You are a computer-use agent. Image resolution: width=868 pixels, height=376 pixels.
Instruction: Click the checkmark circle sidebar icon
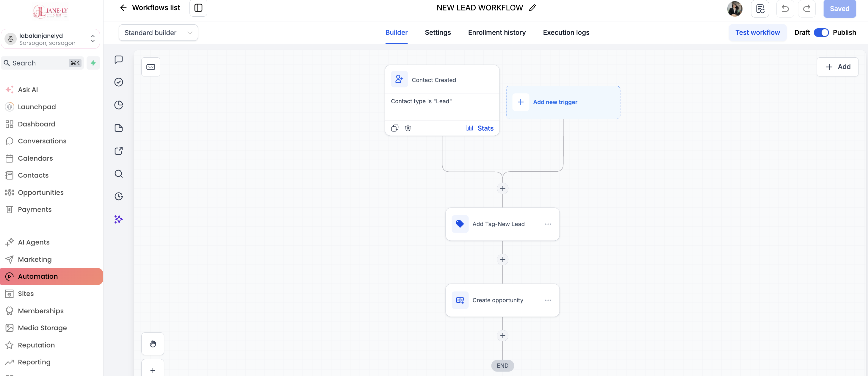coord(119,82)
